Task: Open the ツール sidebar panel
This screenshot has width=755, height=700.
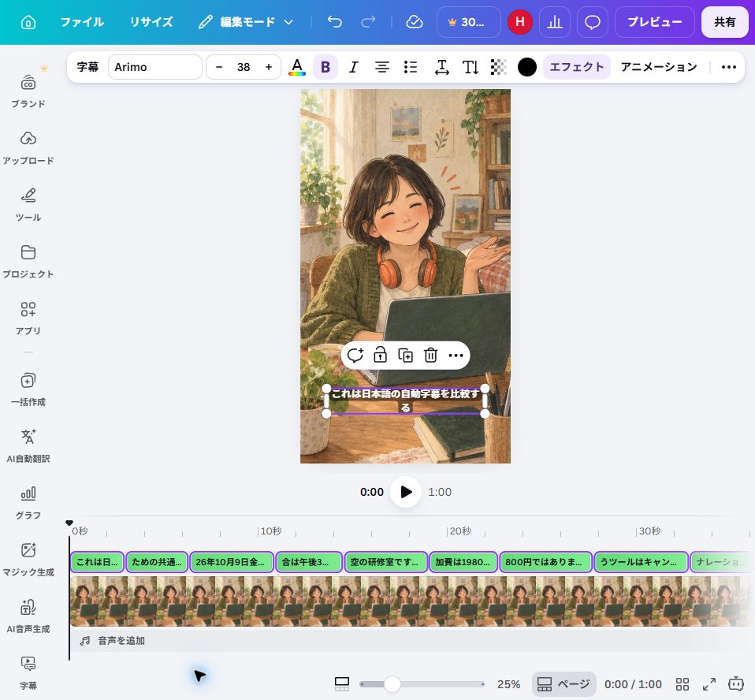Action: pos(28,205)
